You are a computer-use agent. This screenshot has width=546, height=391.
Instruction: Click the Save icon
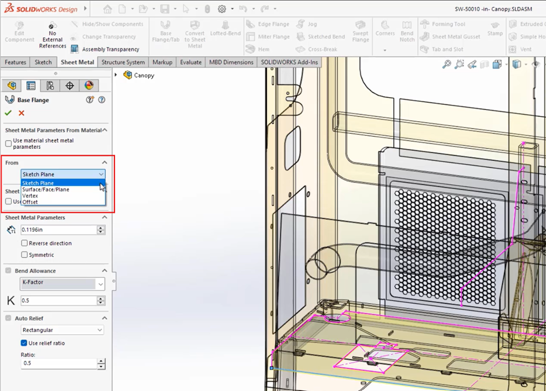tap(165, 9)
